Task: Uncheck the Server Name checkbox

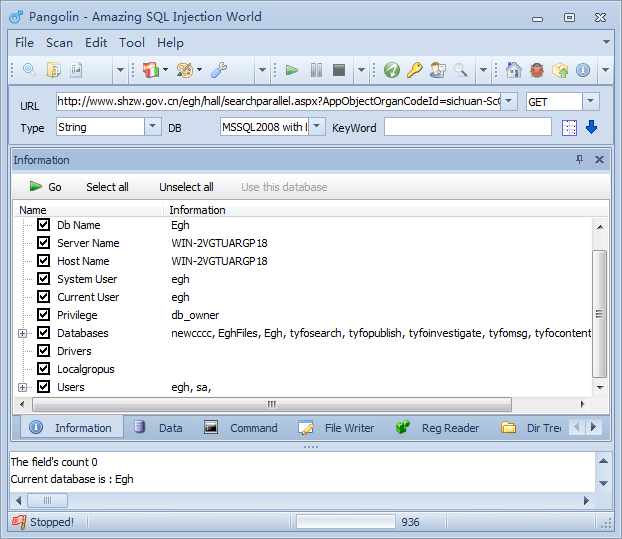Action: 43,242
